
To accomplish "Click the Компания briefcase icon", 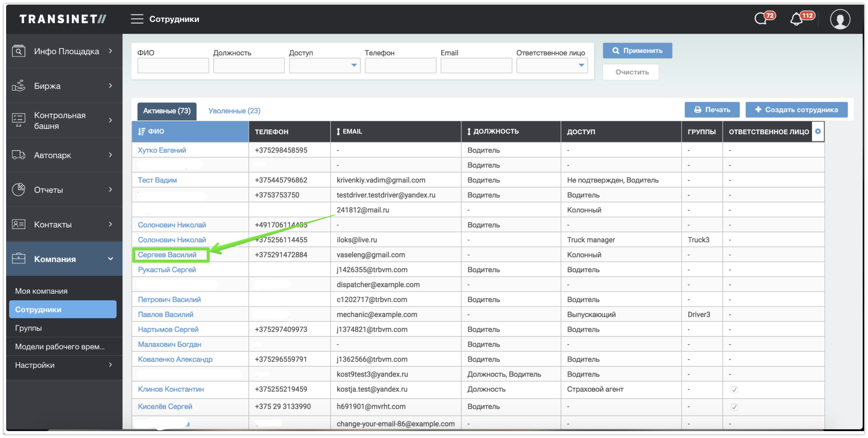I will click(18, 259).
